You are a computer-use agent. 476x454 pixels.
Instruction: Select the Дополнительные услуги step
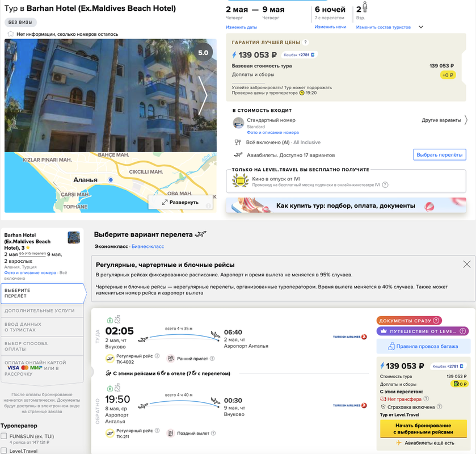42,310
